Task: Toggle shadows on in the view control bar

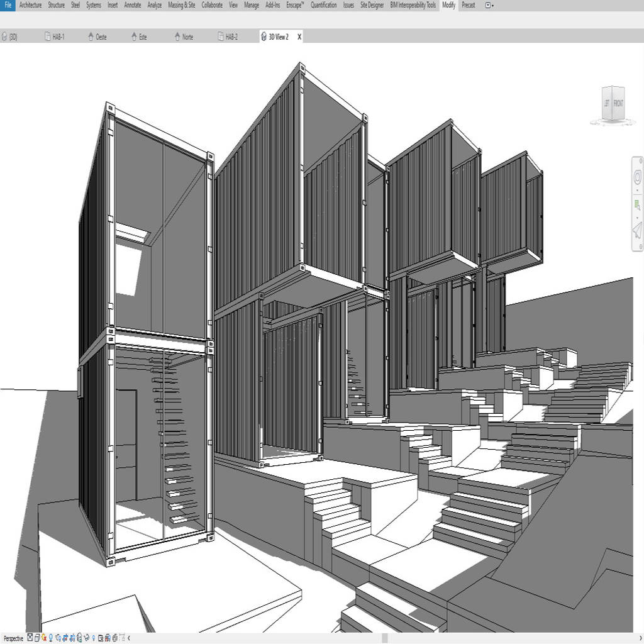Action: pyautogui.click(x=51, y=637)
